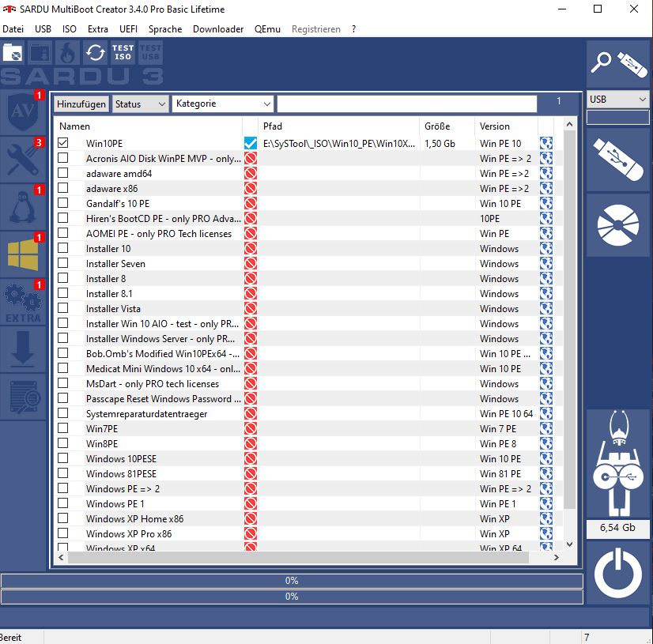
Task: Sort by Pfad column header
Action: coord(339,126)
